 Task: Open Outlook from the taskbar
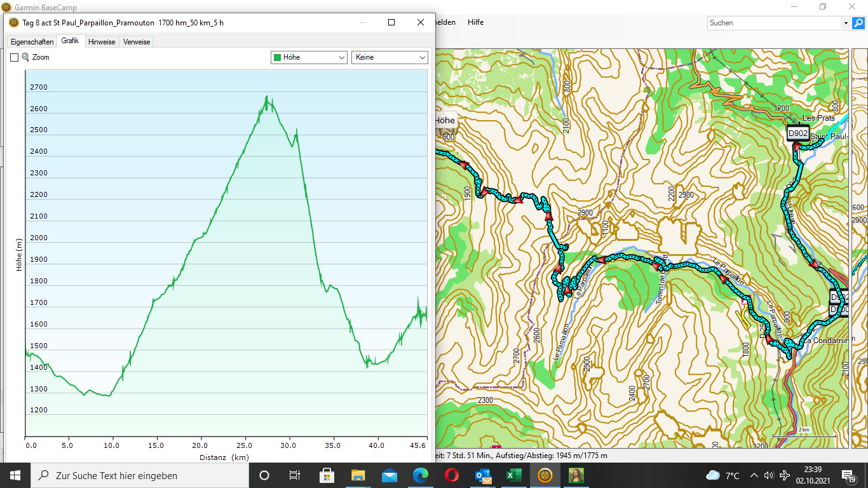483,475
